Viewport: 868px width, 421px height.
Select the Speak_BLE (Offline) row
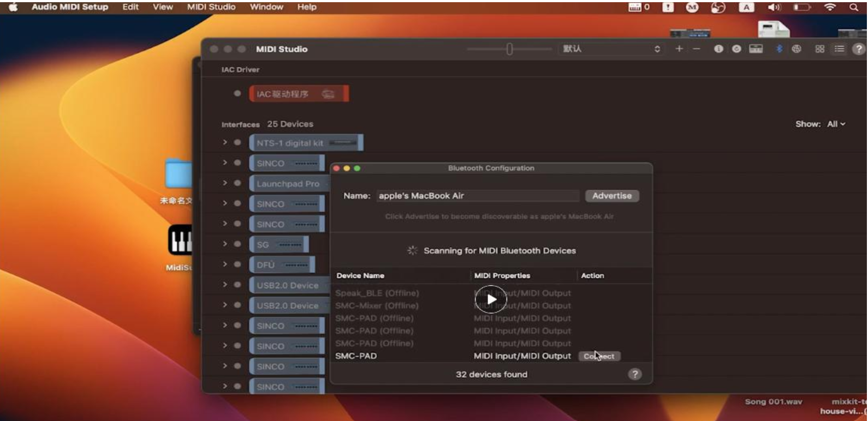(x=491, y=293)
